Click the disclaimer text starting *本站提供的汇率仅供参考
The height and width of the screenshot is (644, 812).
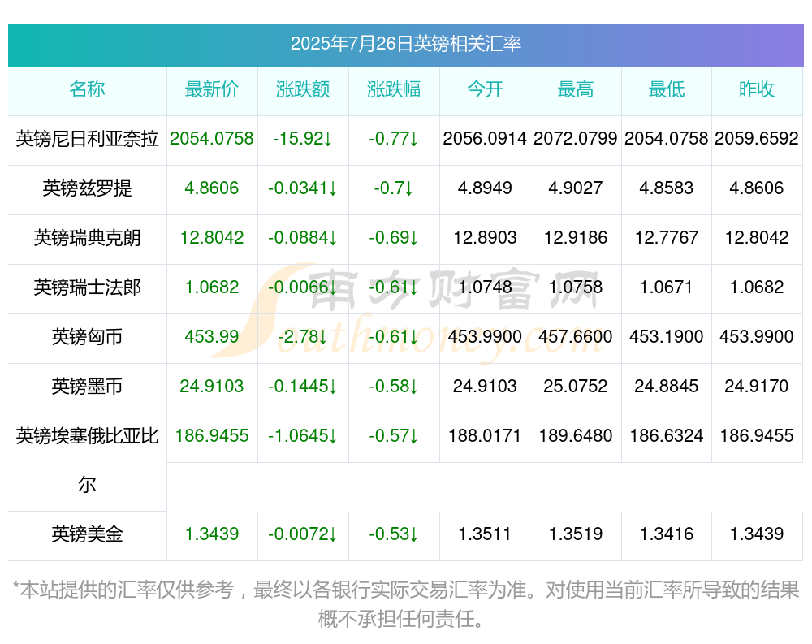pyautogui.click(x=406, y=604)
